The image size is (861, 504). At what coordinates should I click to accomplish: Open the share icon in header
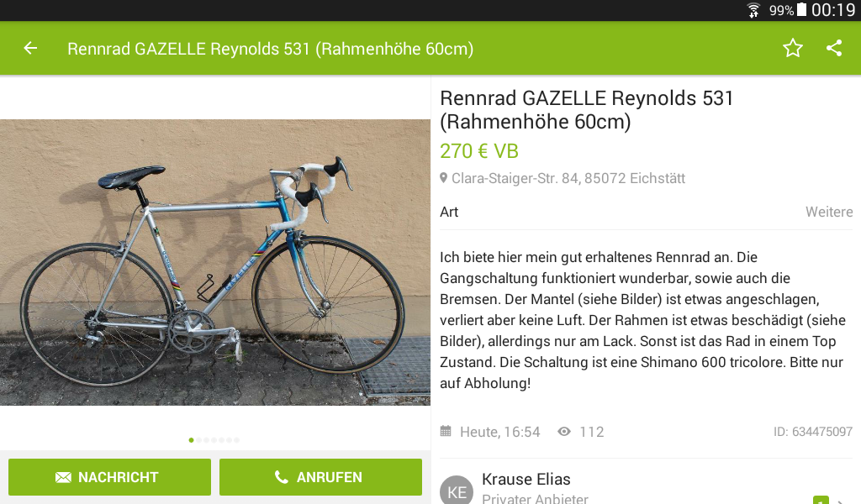pyautogui.click(x=834, y=48)
